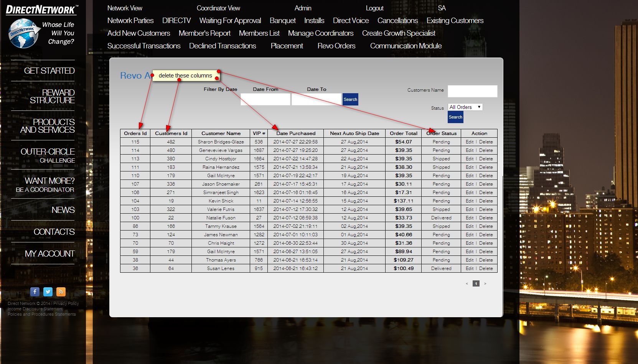
Task: Delete the Sharon Bridges-Glaze order
Action: 486,142
